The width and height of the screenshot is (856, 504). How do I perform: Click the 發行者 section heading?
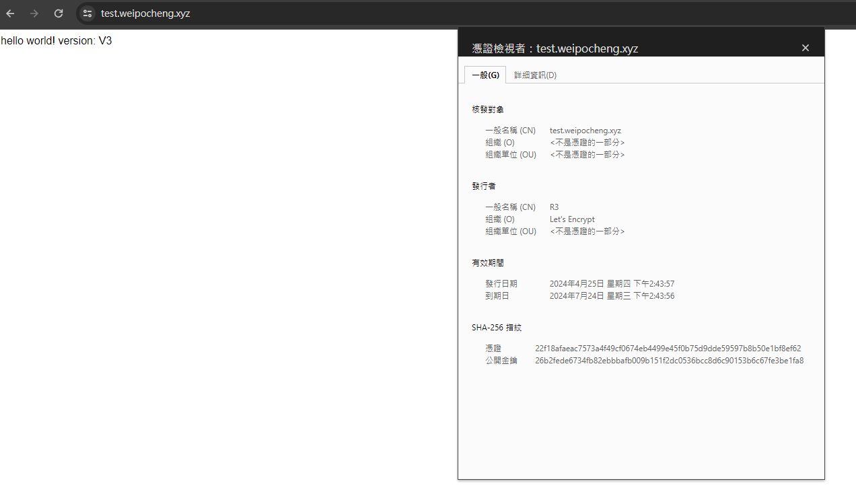(x=484, y=186)
